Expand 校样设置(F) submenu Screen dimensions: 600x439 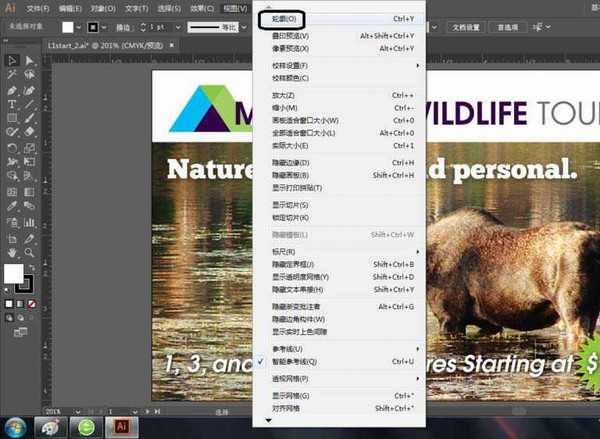pos(339,66)
